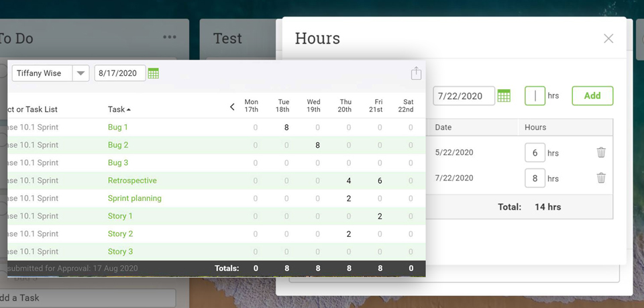Click the submitted for Approval status text
The image size is (644, 308).
coord(72,268)
